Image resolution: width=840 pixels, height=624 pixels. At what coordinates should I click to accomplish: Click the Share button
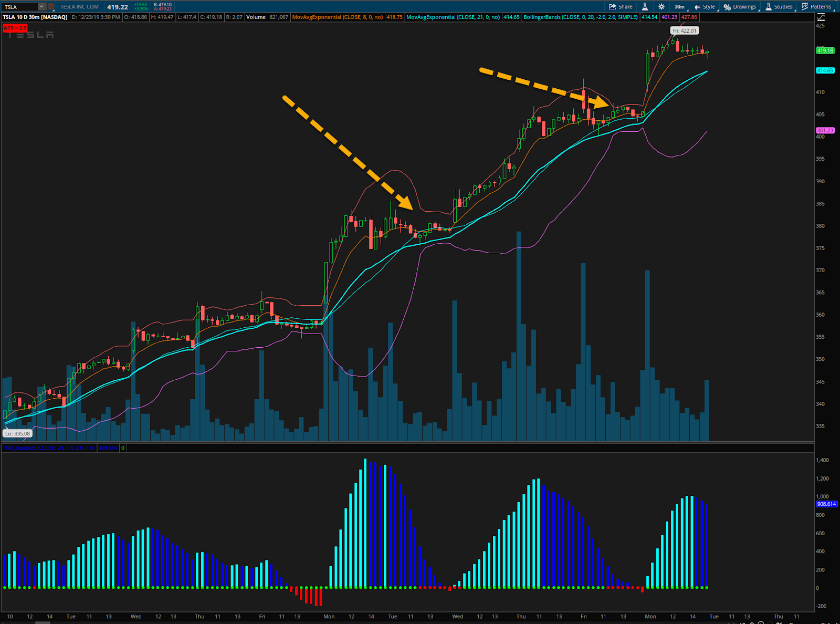(x=621, y=7)
